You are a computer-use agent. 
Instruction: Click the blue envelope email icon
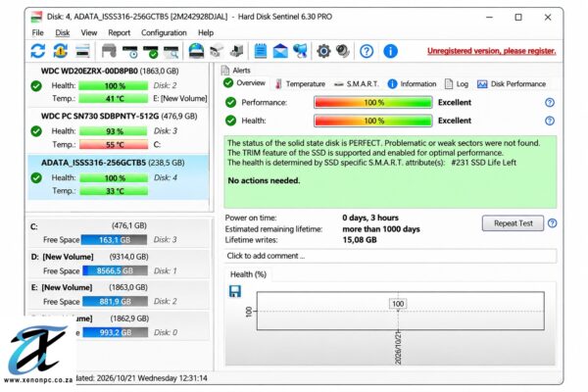[280, 51]
